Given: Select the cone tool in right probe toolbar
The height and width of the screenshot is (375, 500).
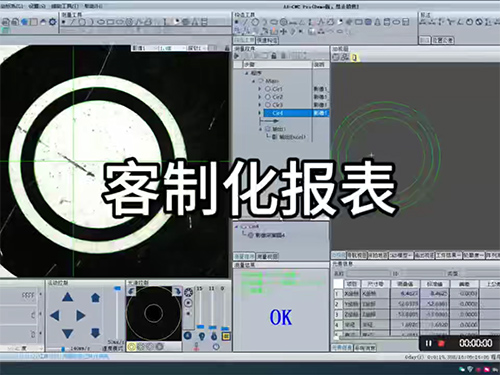Looking at the screenshot, I should pyautogui.click(x=377, y=22).
